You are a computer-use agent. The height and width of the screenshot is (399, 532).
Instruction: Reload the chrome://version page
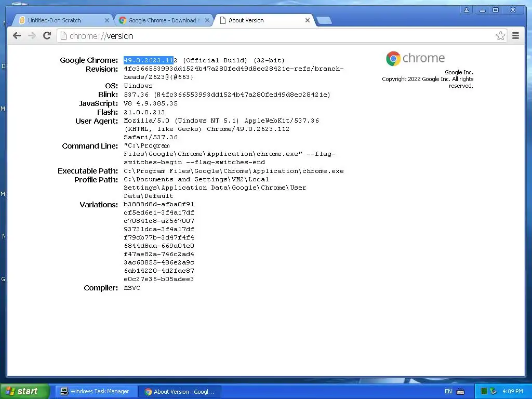tap(47, 35)
